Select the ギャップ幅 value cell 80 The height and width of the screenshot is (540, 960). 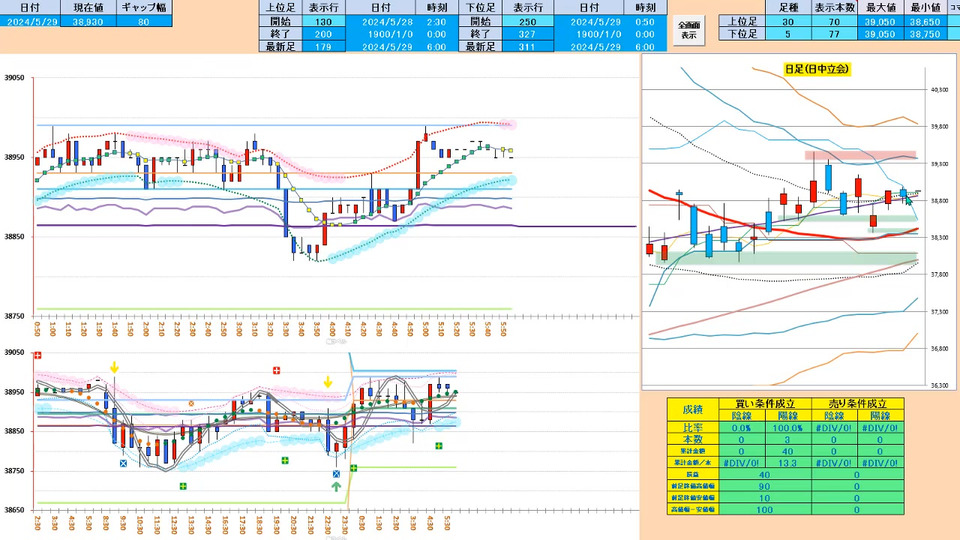point(144,21)
